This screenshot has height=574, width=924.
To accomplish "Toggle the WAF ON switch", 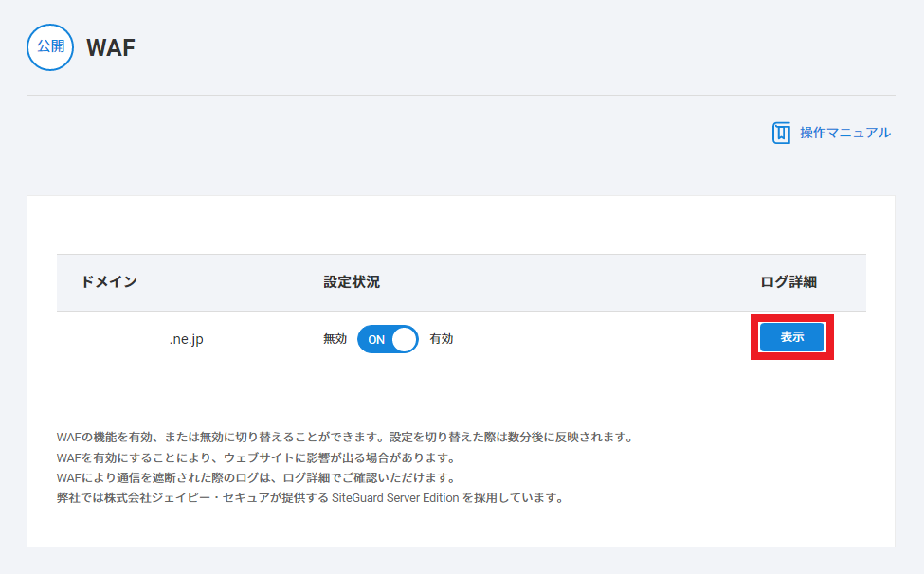I will click(x=388, y=339).
